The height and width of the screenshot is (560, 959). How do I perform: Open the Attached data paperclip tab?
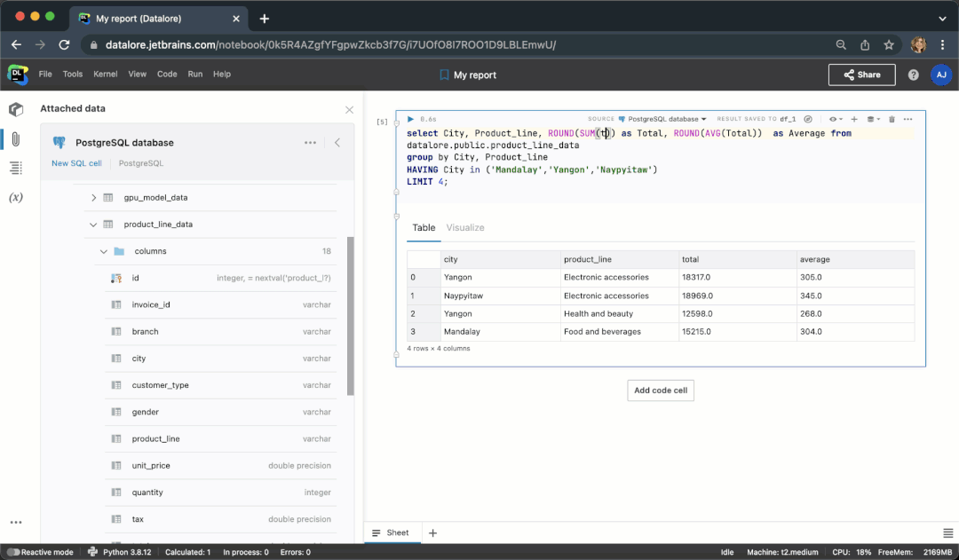point(15,139)
